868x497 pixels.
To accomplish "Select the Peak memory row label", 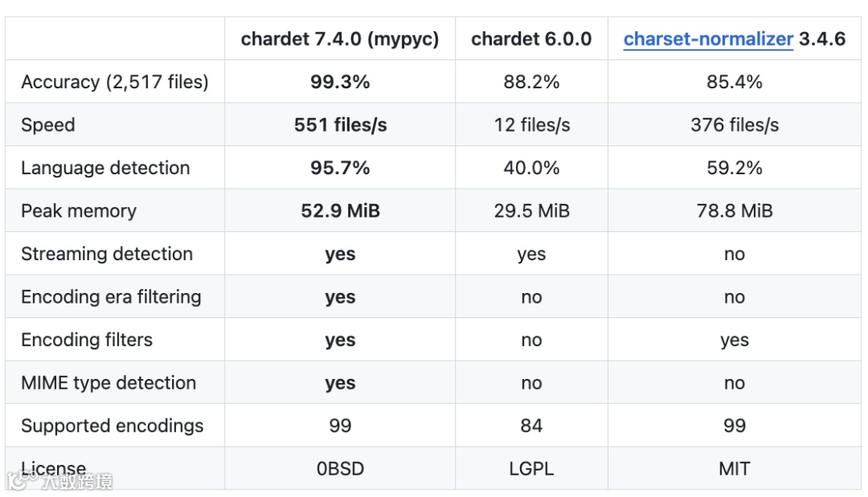I will [x=79, y=211].
